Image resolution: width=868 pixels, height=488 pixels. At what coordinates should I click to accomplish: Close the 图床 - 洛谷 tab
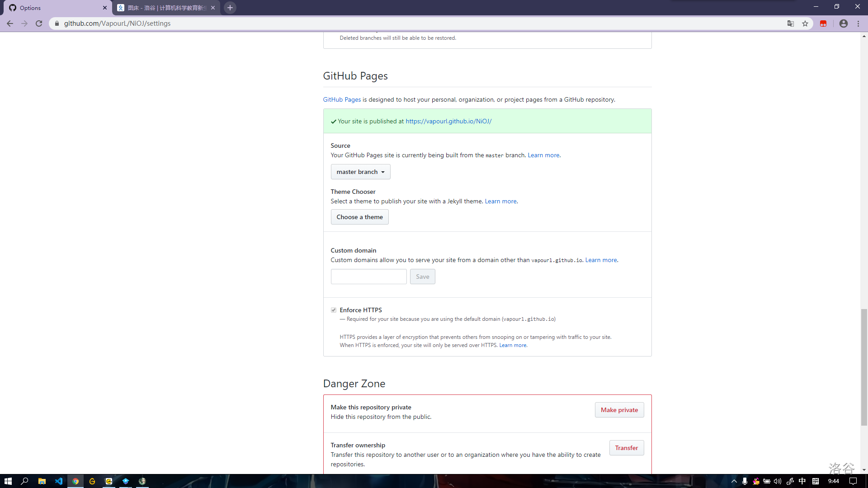[213, 8]
